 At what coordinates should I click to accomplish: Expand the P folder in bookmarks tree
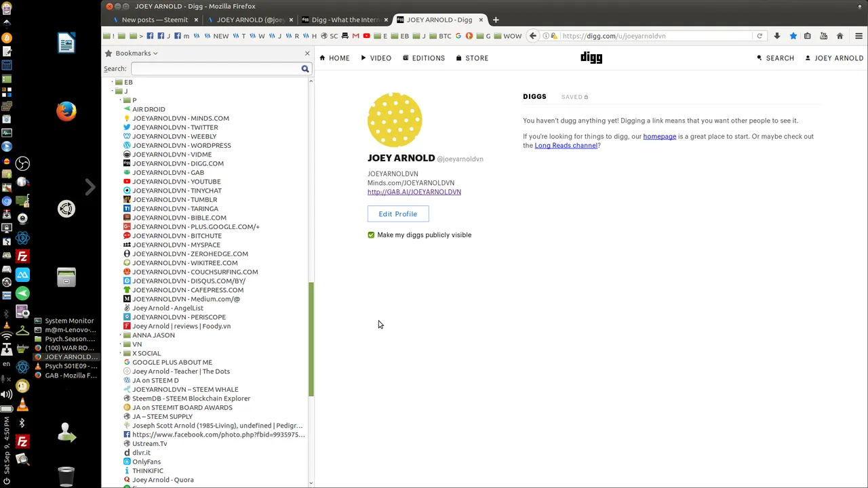tap(121, 100)
